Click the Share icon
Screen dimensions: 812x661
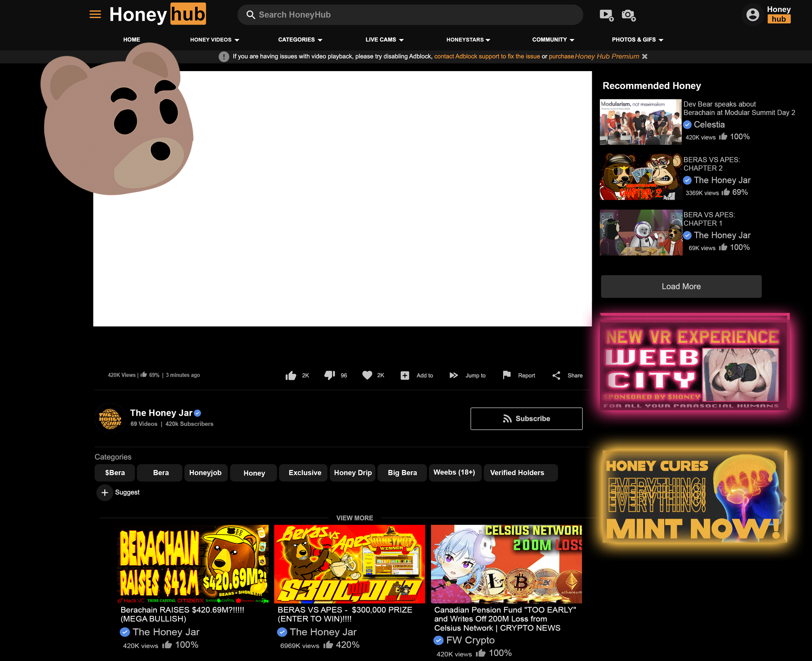(x=556, y=375)
